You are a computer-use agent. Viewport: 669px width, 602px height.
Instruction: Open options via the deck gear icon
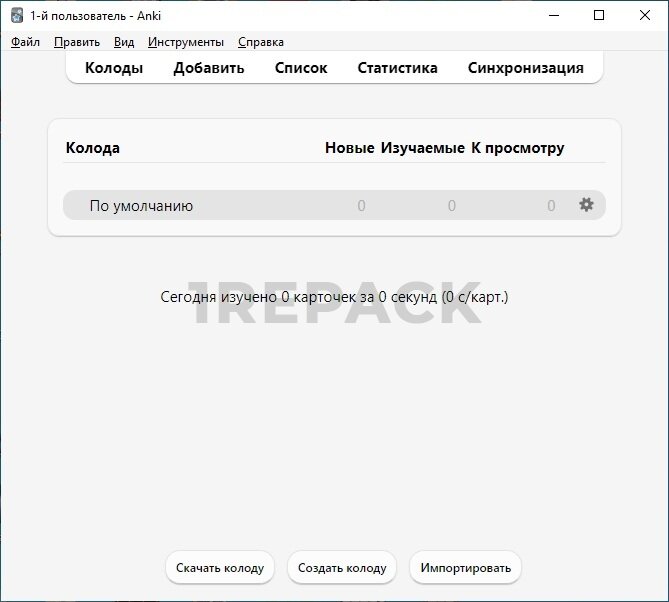point(586,205)
